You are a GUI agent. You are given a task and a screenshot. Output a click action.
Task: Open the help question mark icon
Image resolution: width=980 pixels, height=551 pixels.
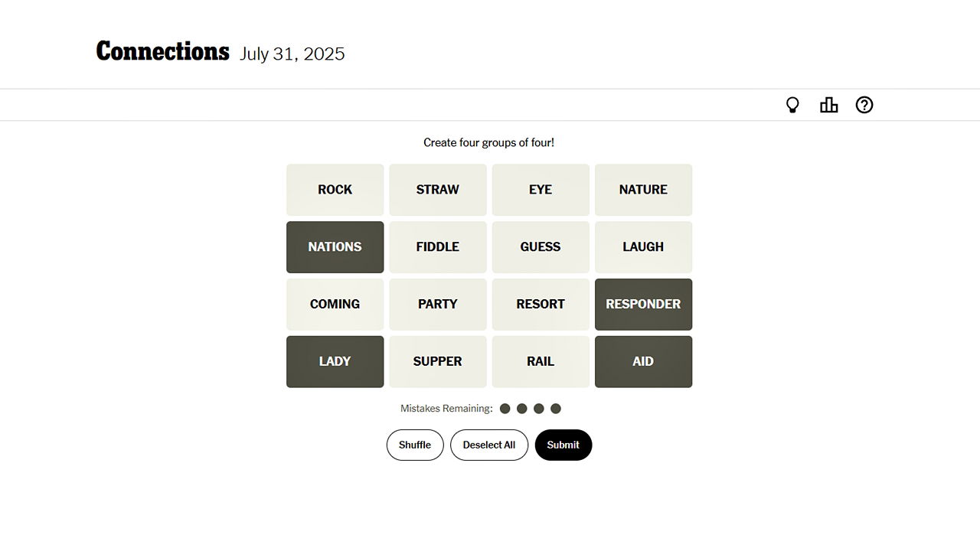(x=864, y=106)
